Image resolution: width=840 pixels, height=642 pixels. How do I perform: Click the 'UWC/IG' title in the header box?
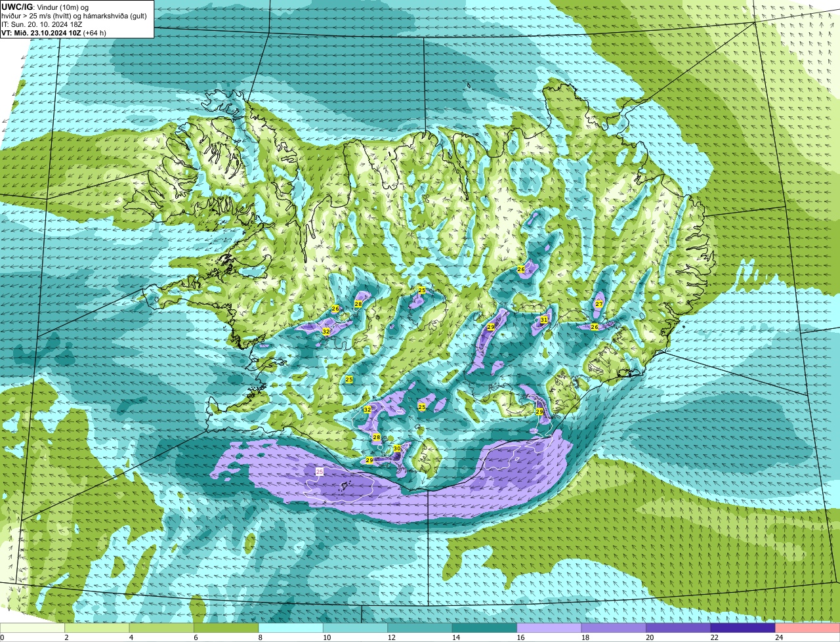(17, 7)
